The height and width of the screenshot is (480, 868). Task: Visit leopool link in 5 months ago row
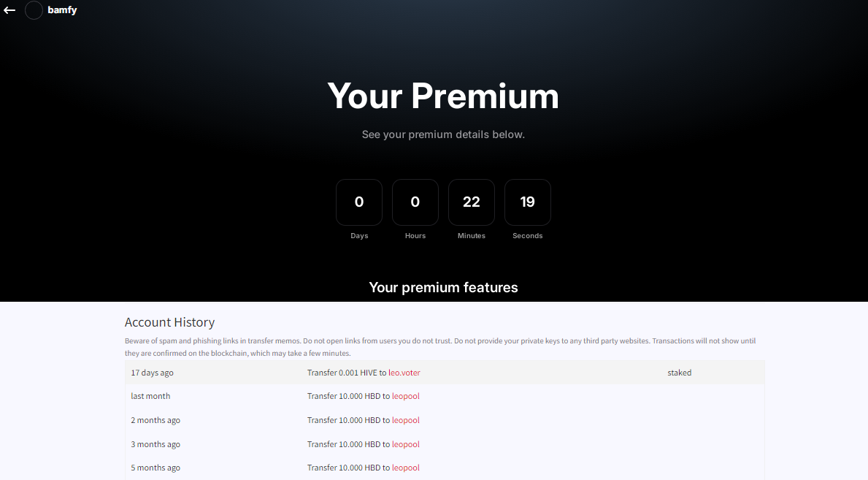(405, 468)
